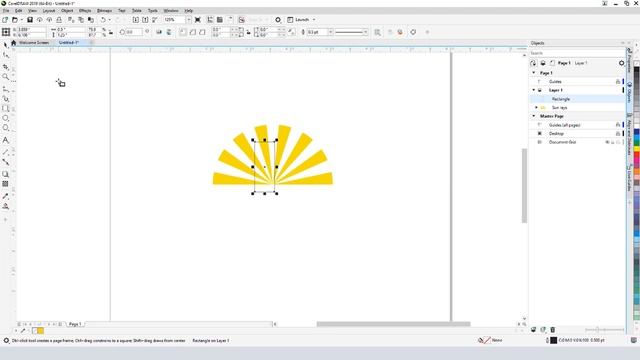This screenshot has height=360, width=640.
Task: Click the New layer icon at docker bottom
Action: point(533,329)
